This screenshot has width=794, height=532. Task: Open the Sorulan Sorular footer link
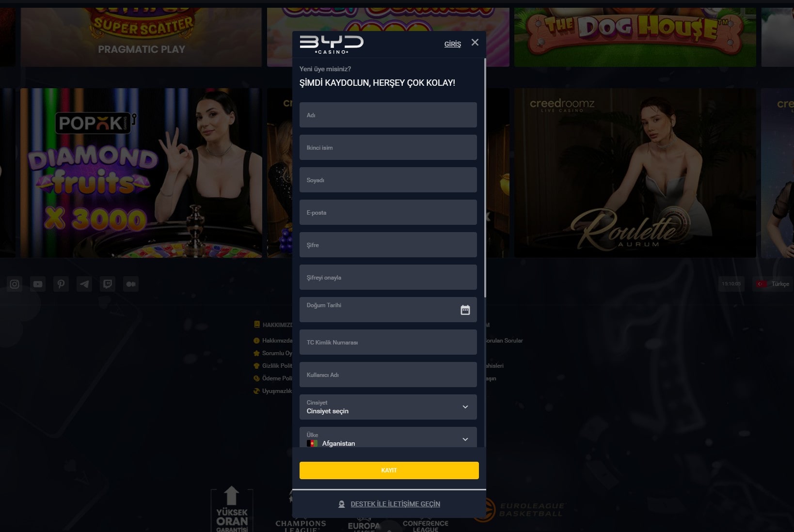coord(504,341)
